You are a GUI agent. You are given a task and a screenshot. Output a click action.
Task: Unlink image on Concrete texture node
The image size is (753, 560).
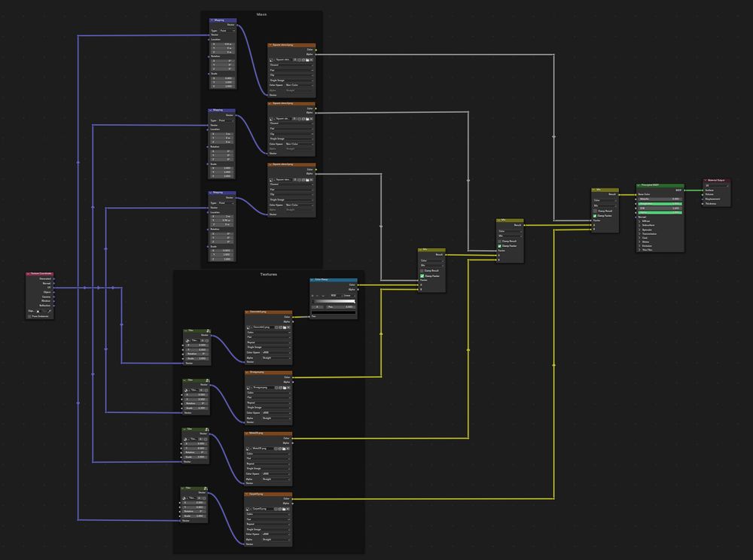(x=288, y=327)
